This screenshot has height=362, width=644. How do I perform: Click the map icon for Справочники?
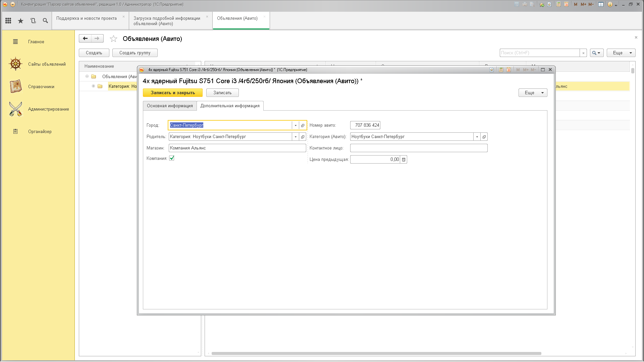pos(15,86)
